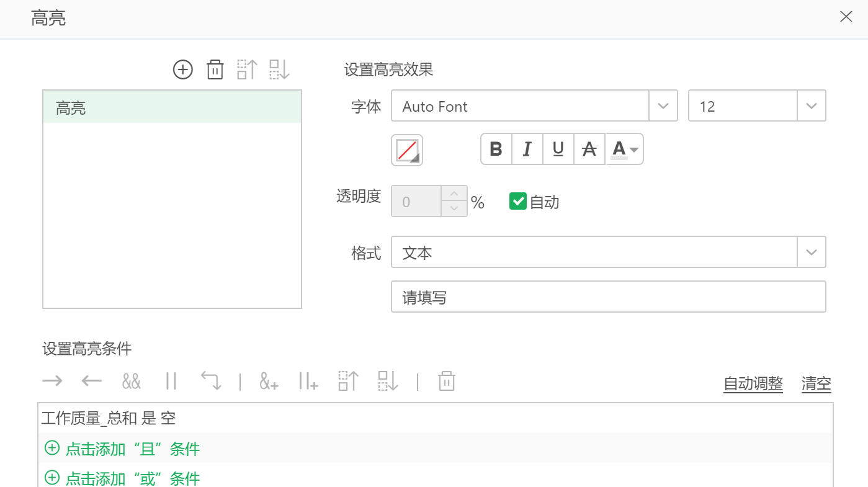Select the 高亮 item in rule list
The width and height of the screenshot is (868, 487).
172,108
